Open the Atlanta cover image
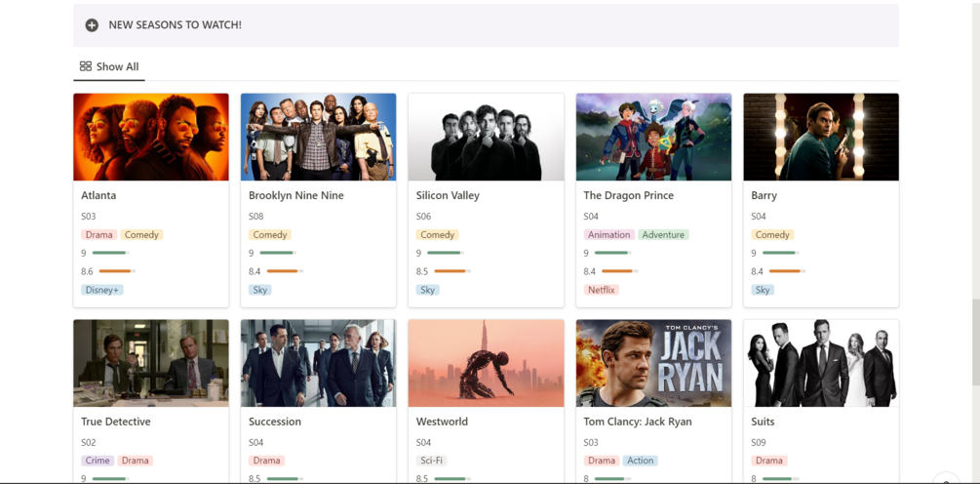The image size is (980, 484). click(x=151, y=137)
